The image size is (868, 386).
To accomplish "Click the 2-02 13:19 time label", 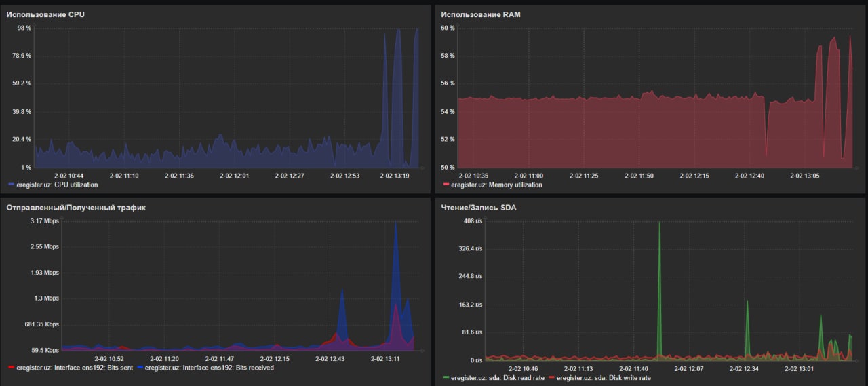I will tap(394, 176).
